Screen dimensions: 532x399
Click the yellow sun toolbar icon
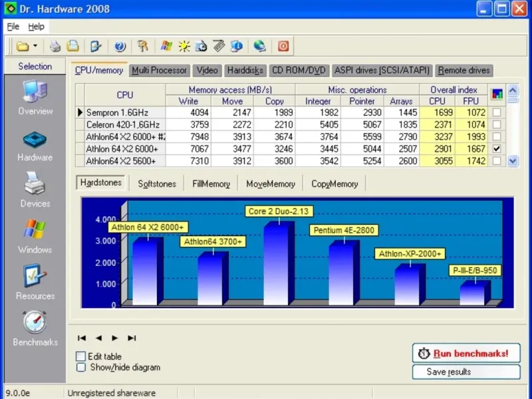184,46
